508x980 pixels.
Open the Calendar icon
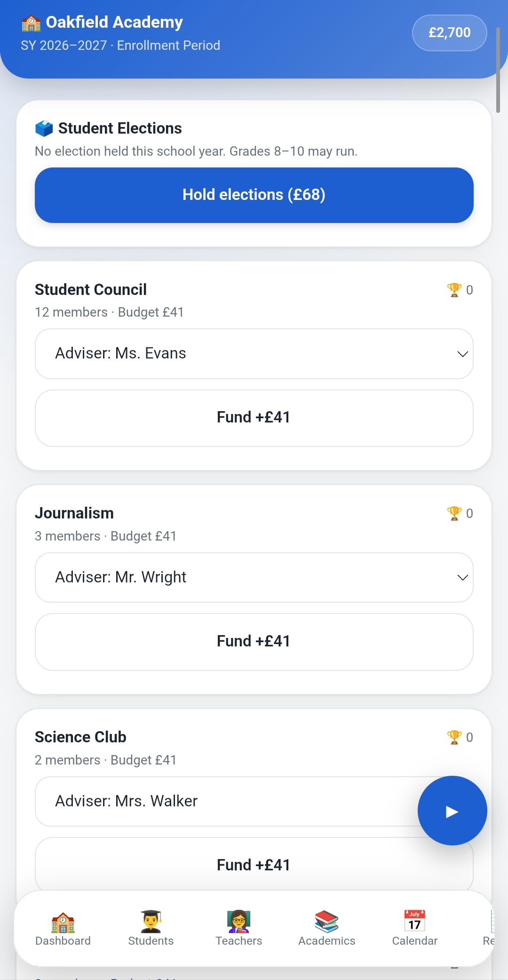pos(415,921)
